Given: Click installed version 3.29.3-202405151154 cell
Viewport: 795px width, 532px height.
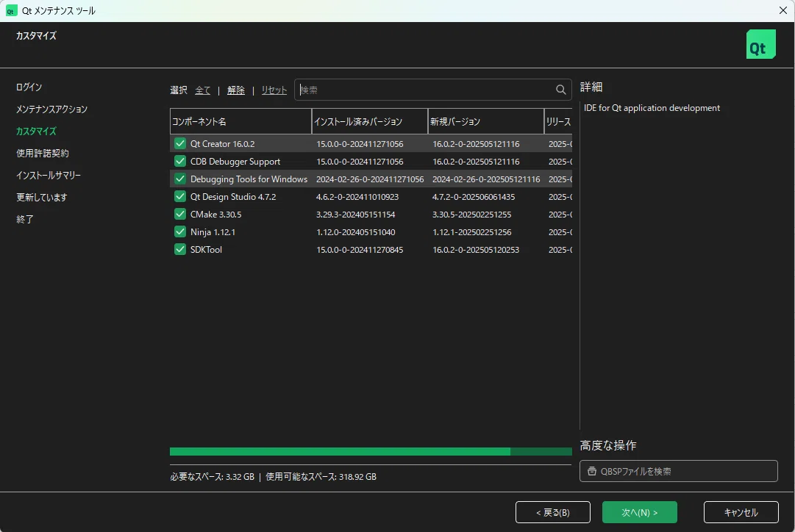Looking at the screenshot, I should click(355, 215).
